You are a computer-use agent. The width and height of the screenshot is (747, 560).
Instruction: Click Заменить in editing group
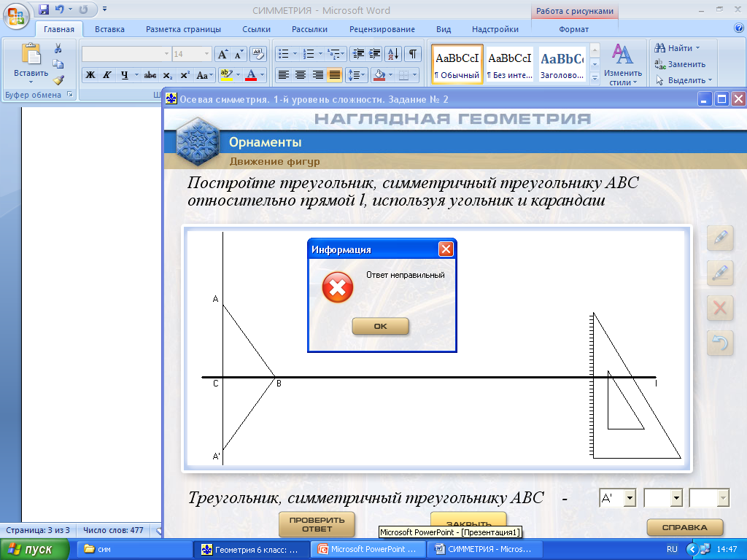[x=681, y=64]
